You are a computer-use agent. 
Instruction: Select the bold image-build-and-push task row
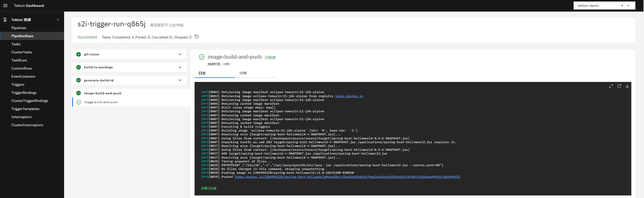tap(131, 93)
